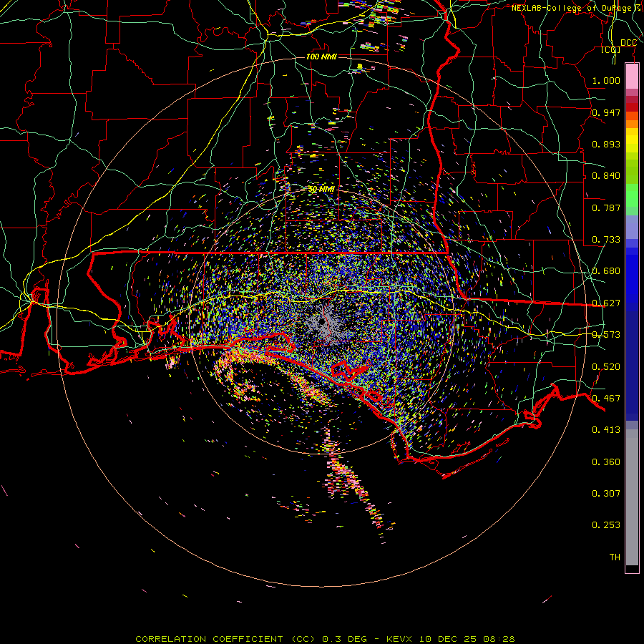Viewport: 644px width, 644px height.
Task: Click the CORRELATION COEFFICIENT caption text
Action: (209, 639)
